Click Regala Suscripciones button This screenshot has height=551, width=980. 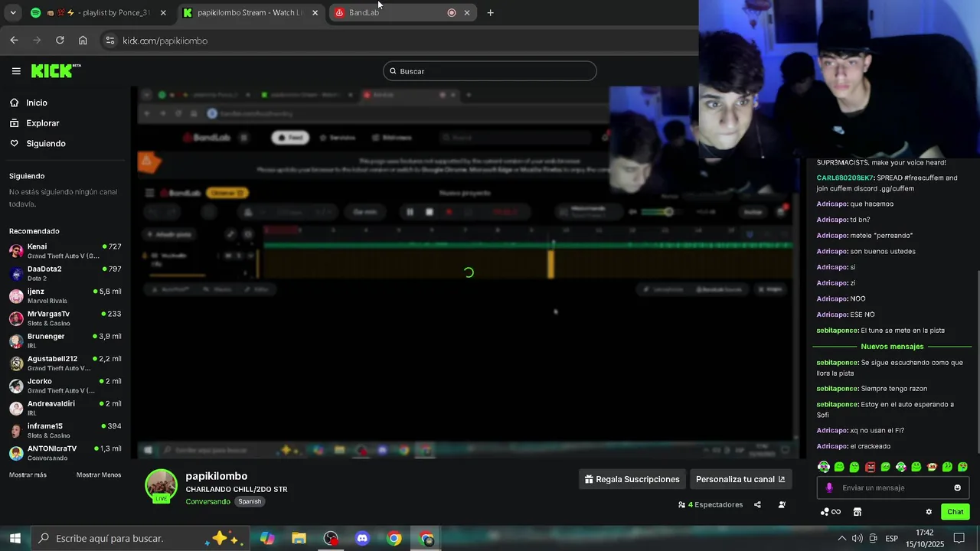[x=632, y=479]
